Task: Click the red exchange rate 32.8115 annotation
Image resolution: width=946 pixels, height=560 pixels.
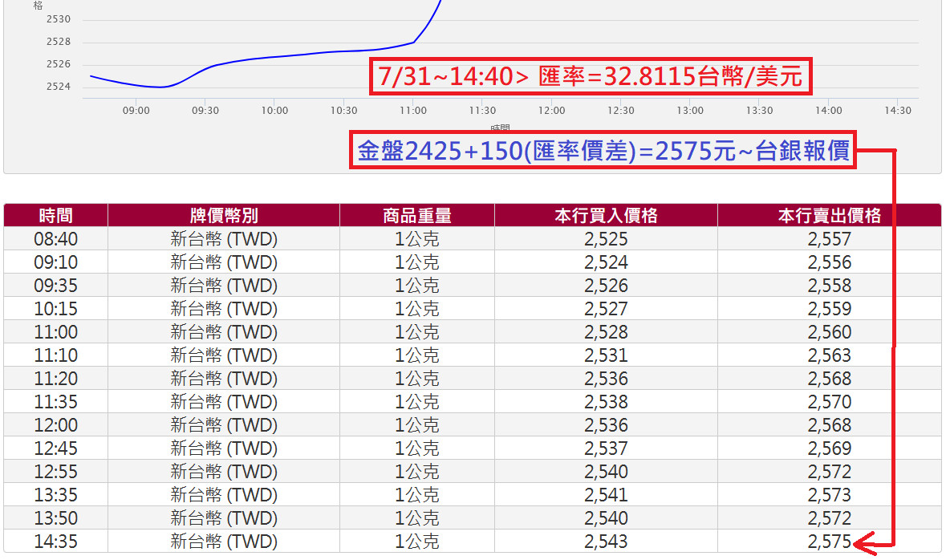Action: coord(590,76)
